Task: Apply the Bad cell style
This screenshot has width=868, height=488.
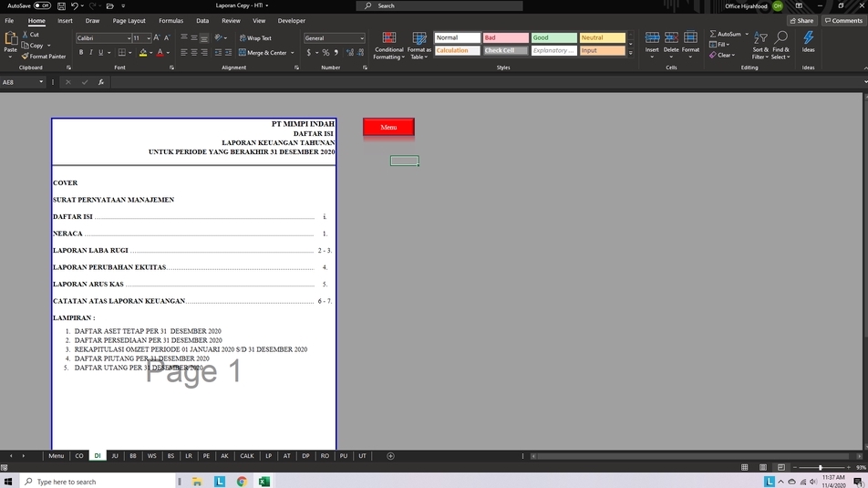Action: pos(505,37)
